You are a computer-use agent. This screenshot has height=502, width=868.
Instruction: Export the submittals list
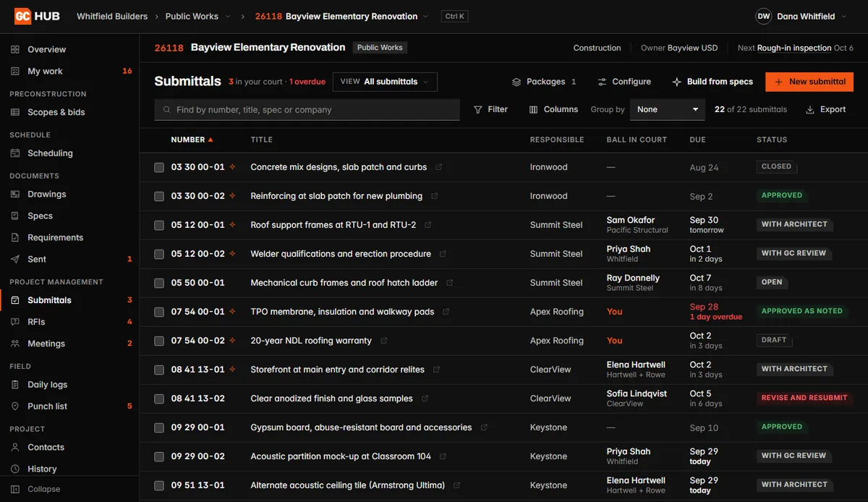pos(825,109)
